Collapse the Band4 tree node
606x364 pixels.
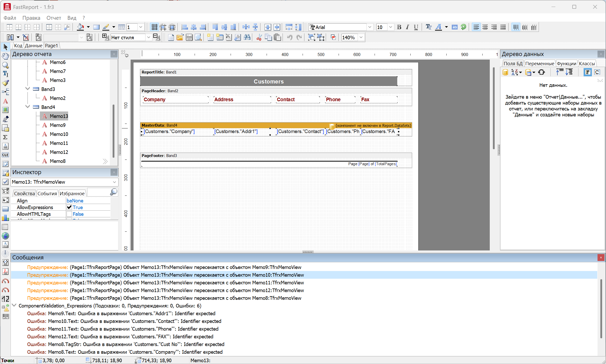tap(28, 107)
